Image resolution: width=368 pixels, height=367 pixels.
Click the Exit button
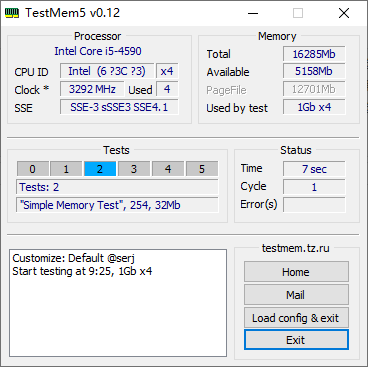(296, 340)
